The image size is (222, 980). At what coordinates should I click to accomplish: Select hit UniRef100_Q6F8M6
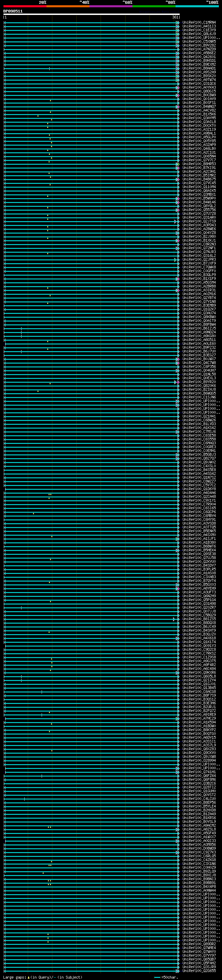pyautogui.click(x=199, y=779)
